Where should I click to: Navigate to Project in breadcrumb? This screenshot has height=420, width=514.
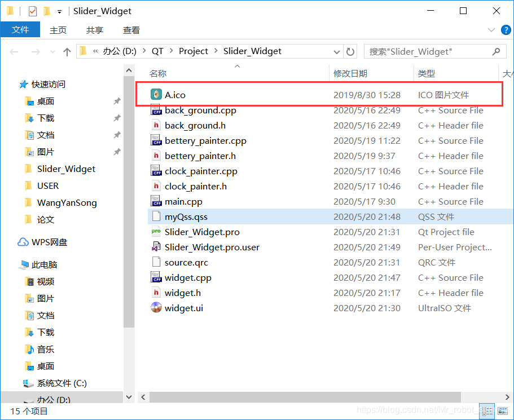(x=194, y=51)
